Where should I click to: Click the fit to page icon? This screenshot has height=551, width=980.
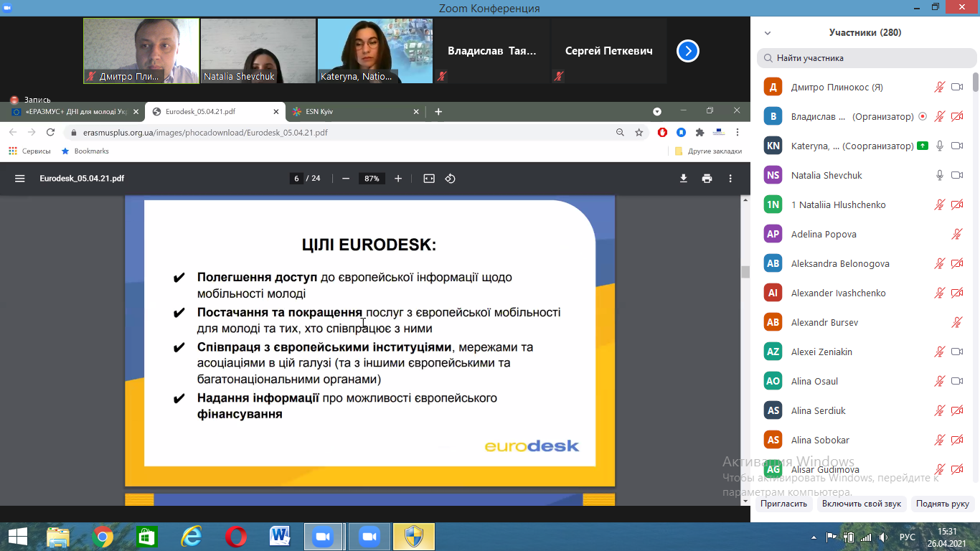[x=429, y=179]
